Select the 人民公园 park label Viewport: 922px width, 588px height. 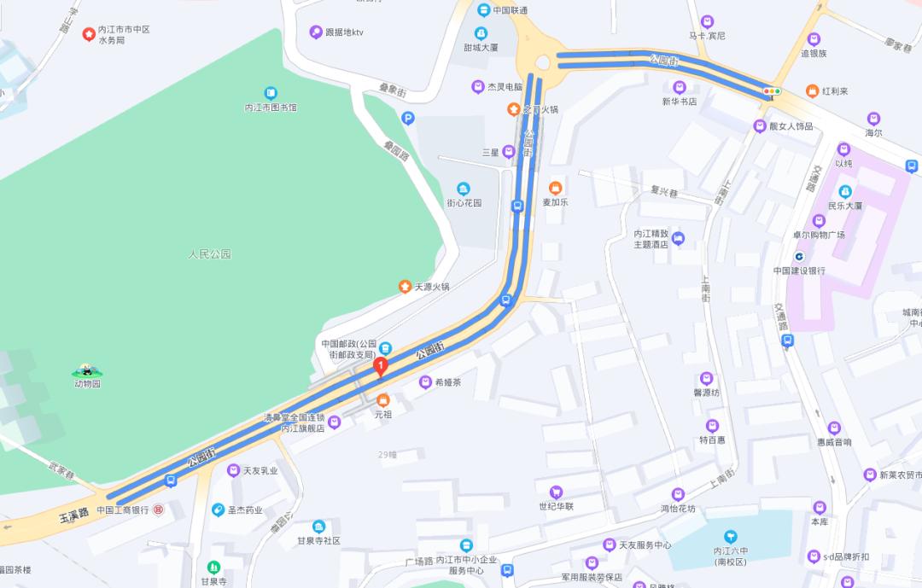coord(210,254)
